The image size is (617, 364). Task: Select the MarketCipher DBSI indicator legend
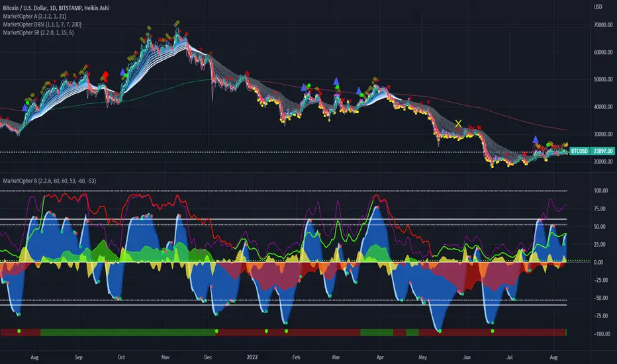click(x=42, y=24)
